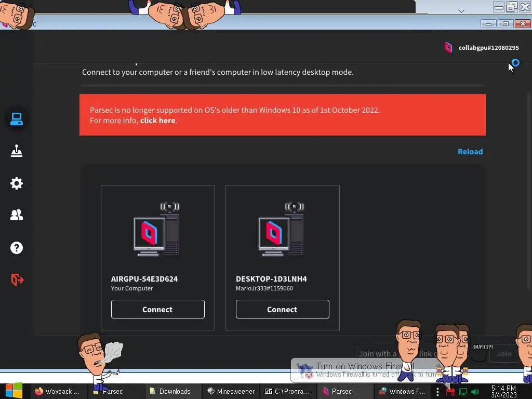
Task: Open the Friends icon in sidebar
Action: [x=16, y=215]
